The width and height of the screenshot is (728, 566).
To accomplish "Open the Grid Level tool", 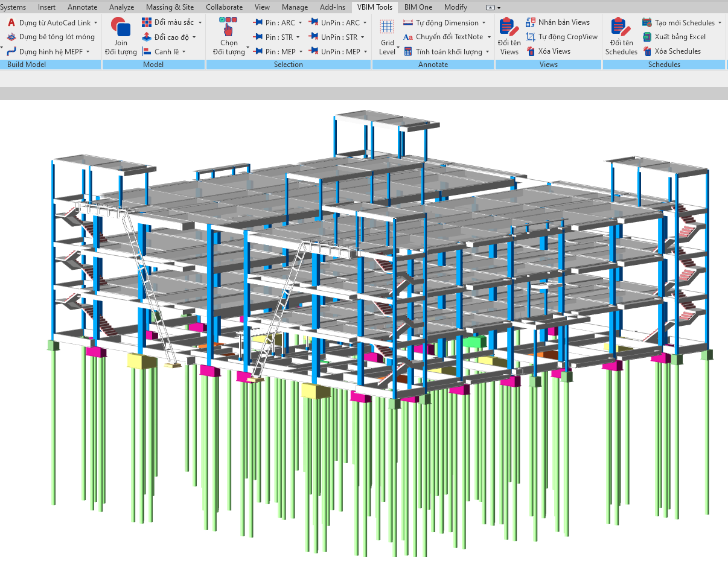I will pos(387,28).
